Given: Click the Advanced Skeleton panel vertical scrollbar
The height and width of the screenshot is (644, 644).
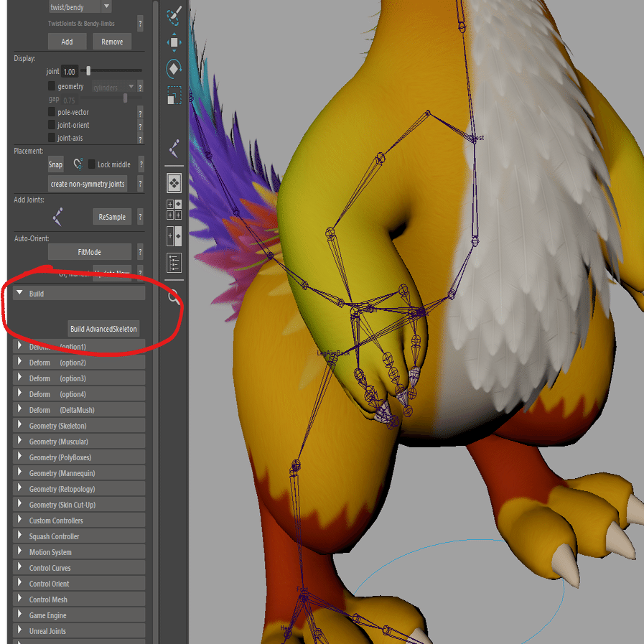Looking at the screenshot, I should [156, 322].
